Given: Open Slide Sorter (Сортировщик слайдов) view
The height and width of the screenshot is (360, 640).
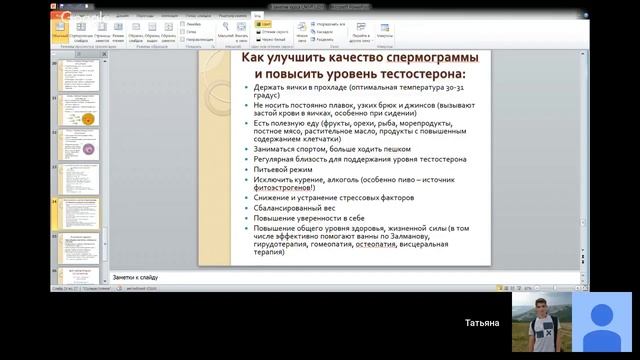Looking at the screenshot, I should pos(81,32).
